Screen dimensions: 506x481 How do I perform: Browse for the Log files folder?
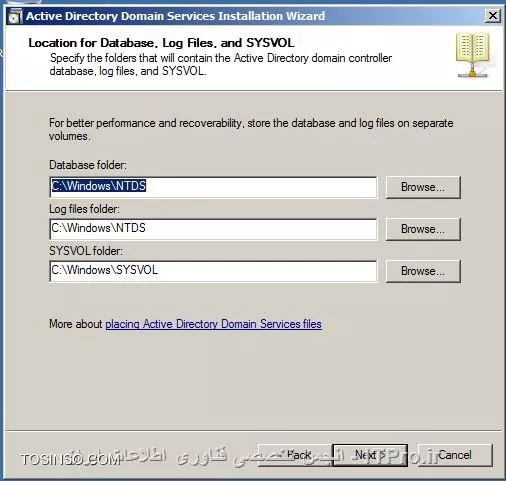[423, 229]
